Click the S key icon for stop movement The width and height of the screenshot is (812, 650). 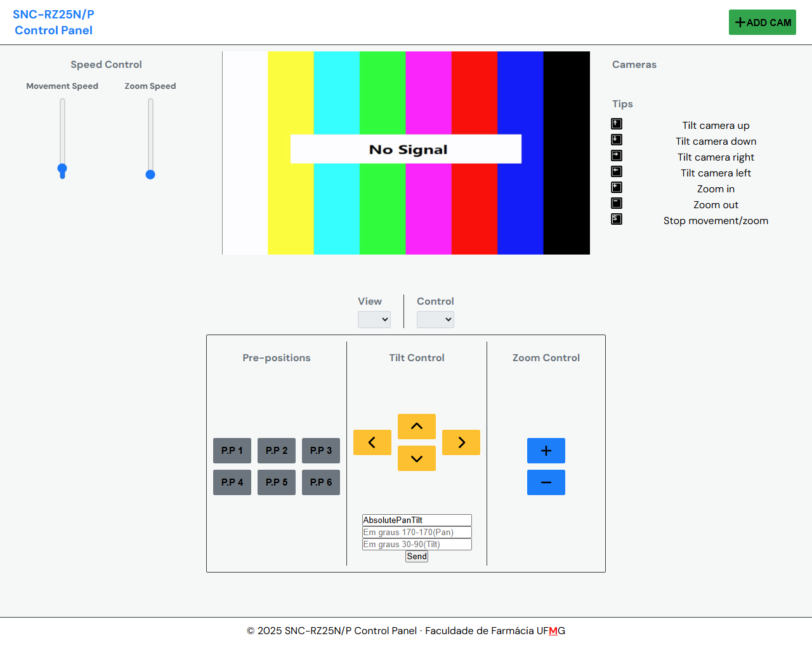617,219
